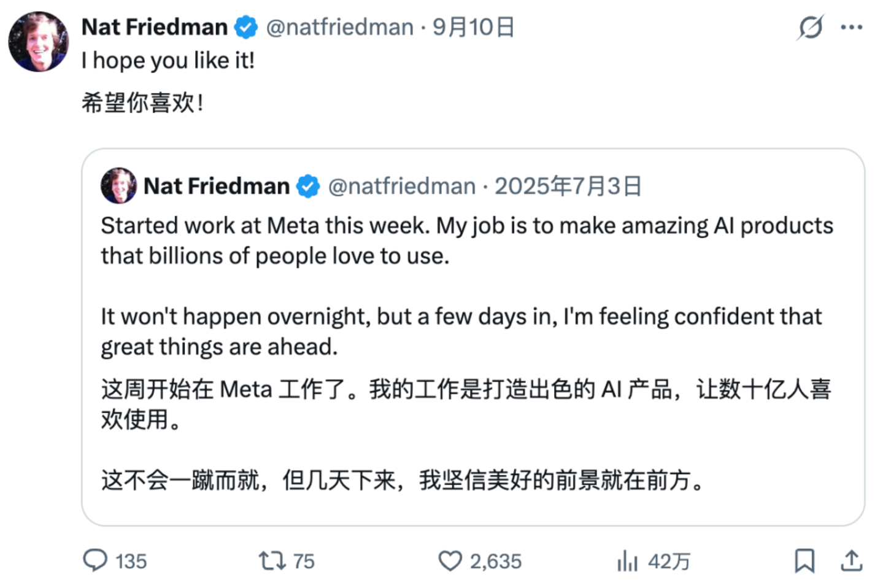Image resolution: width=883 pixels, height=588 pixels.
Task: Like the tweet with heart icon
Action: [x=450, y=561]
